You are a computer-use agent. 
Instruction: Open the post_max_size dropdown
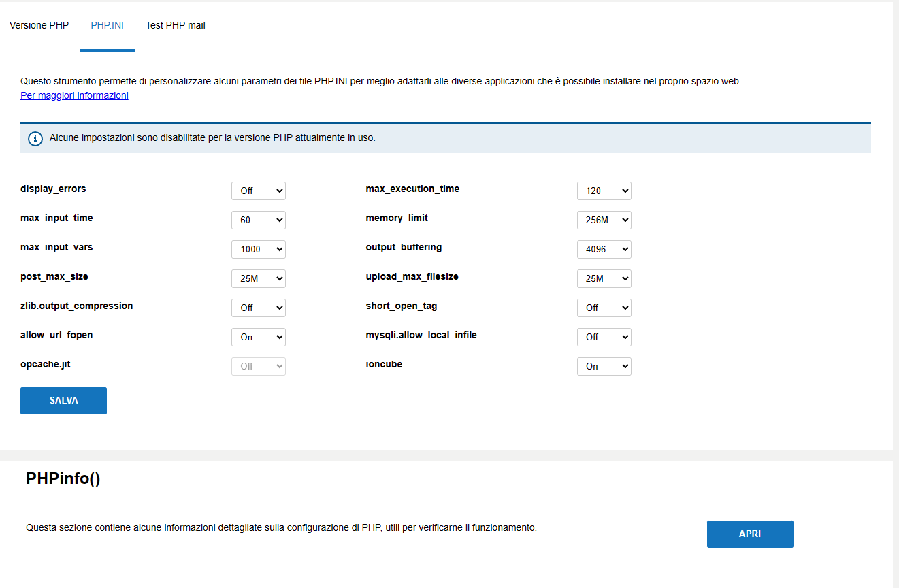tap(258, 279)
